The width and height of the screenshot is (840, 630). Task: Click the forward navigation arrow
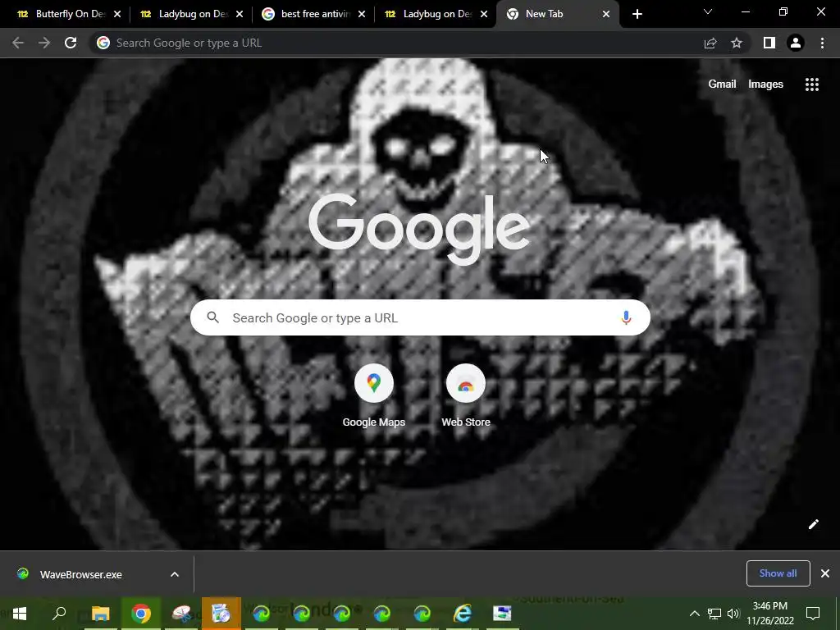(x=44, y=43)
